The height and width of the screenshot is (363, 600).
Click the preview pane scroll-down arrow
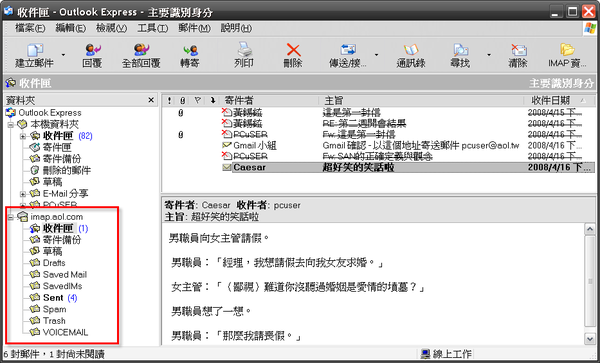[590, 338]
